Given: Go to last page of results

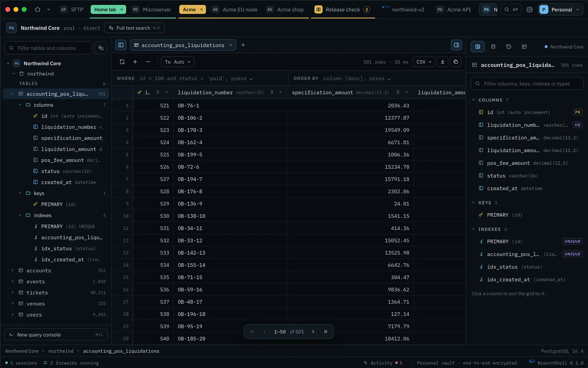Looking at the screenshot, I should pos(325,332).
